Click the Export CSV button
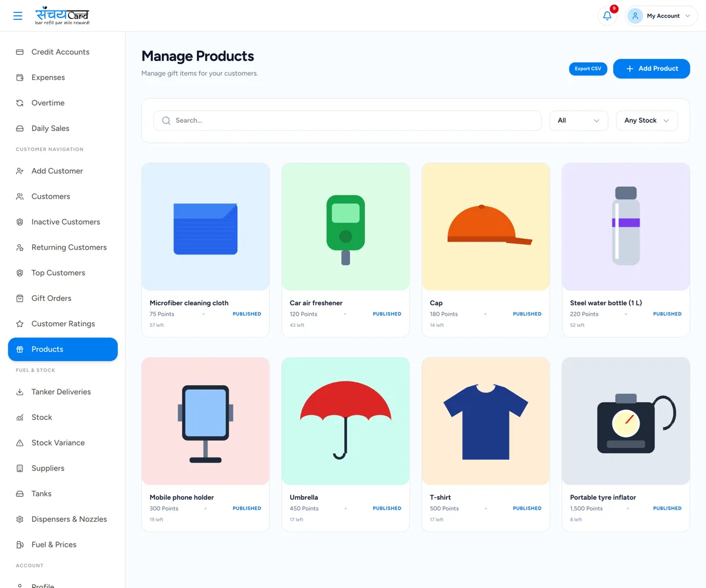This screenshot has height=588, width=706. pyautogui.click(x=588, y=69)
